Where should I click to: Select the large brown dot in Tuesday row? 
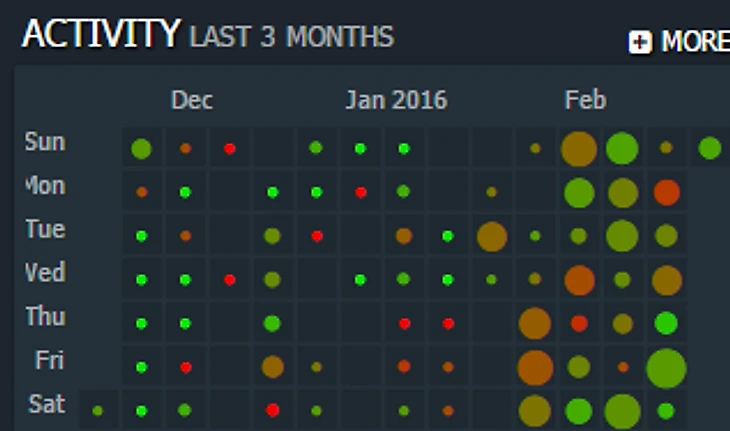click(x=492, y=236)
